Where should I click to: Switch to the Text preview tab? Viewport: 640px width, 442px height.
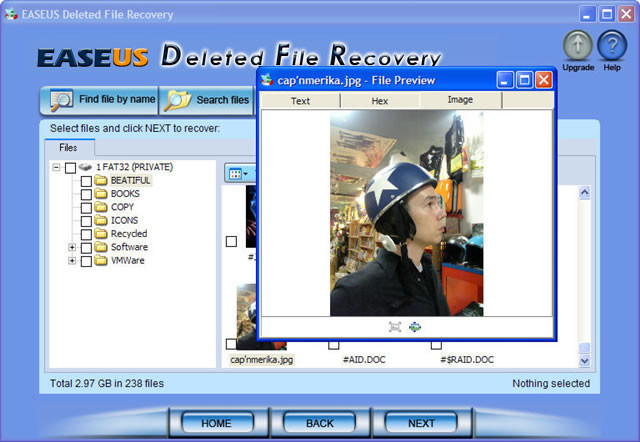300,100
